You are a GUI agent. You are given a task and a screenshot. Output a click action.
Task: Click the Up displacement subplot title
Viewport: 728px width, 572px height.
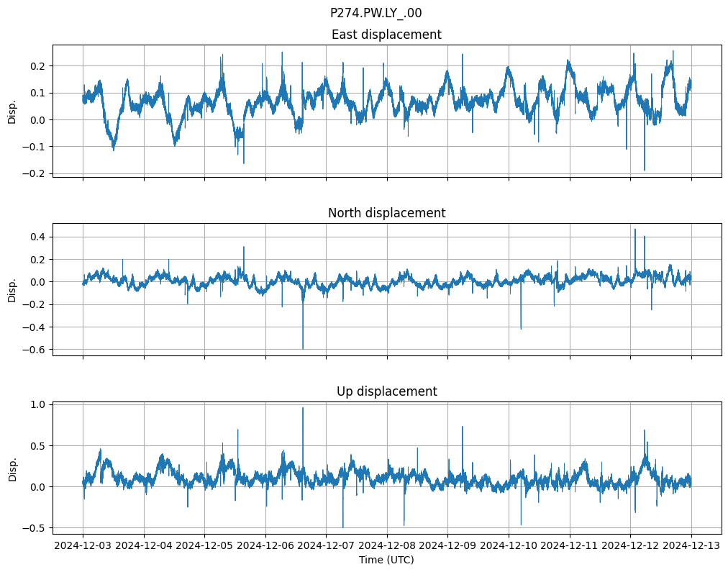coord(386,391)
